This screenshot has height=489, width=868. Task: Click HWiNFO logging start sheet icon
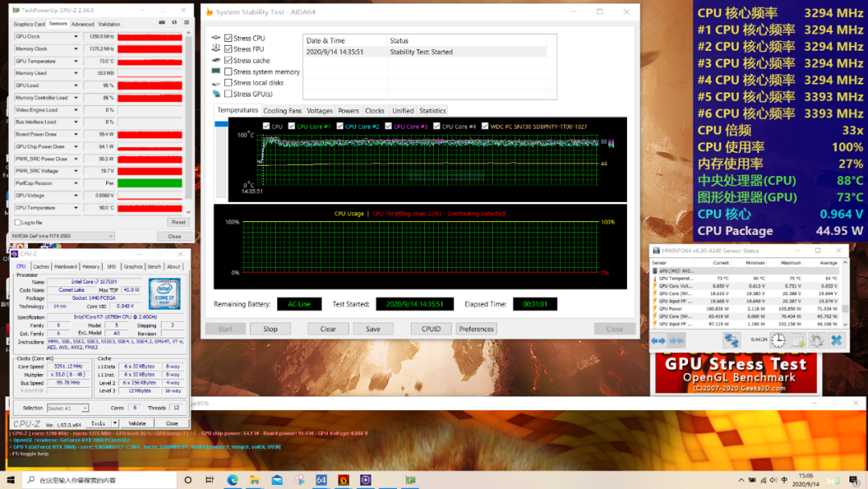click(x=798, y=340)
